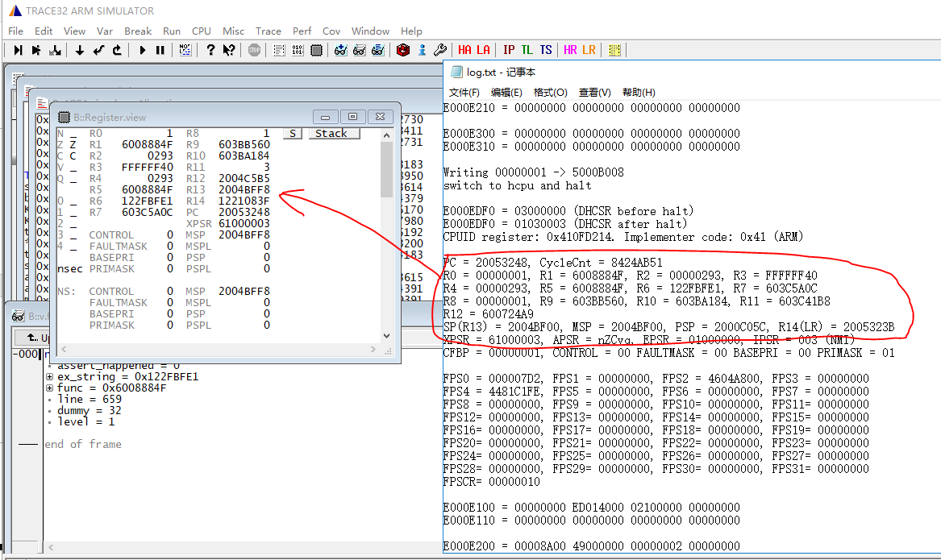Click the magenta HR toolbar icon

point(570,50)
